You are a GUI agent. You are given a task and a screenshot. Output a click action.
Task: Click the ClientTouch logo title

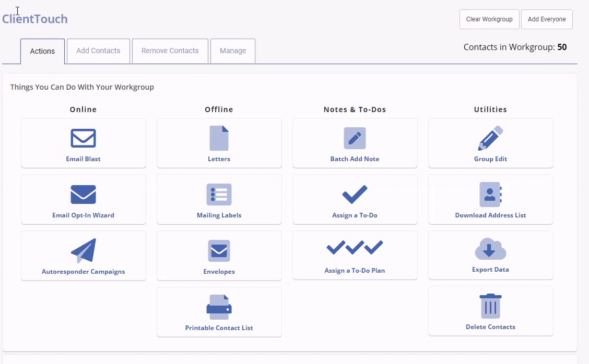35,19
